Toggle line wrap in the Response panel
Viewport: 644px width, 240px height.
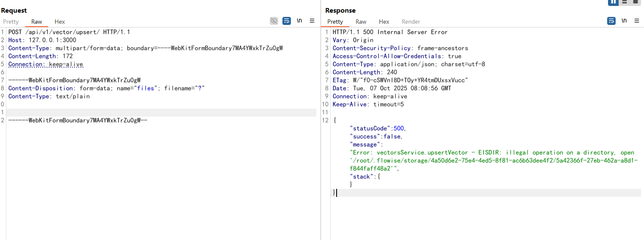point(611,21)
